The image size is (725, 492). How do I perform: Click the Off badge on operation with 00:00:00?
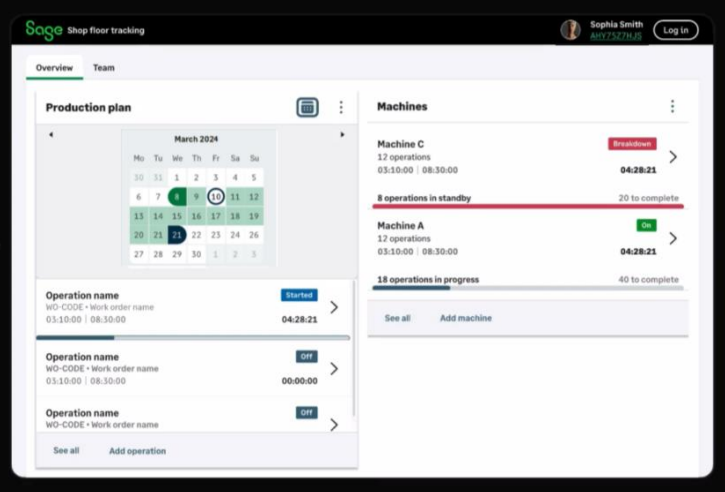(x=307, y=356)
